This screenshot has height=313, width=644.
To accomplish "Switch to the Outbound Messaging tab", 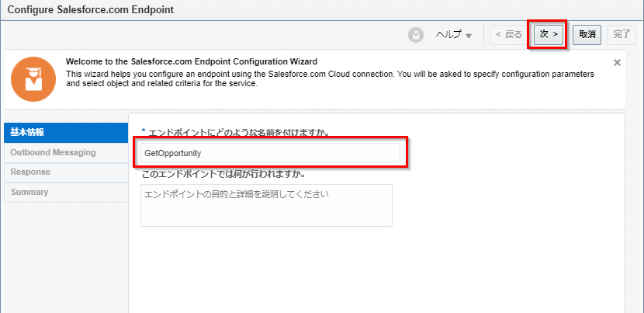I will pyautogui.click(x=66, y=153).
